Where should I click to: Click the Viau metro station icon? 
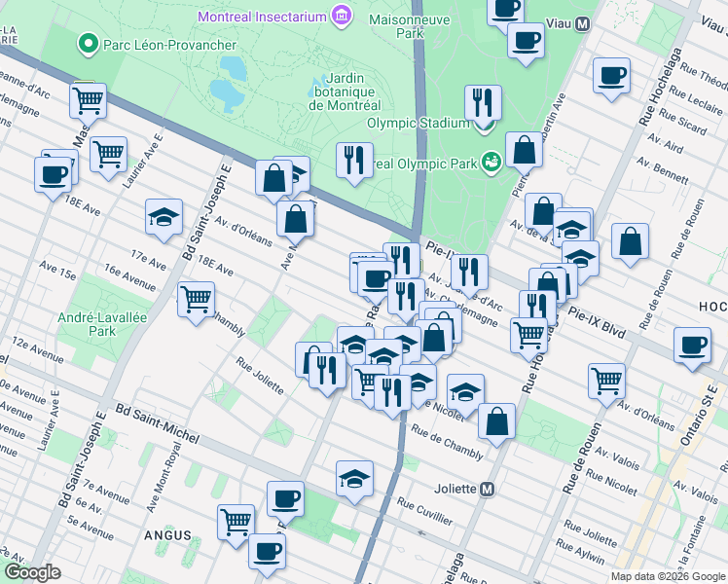[x=582, y=23]
